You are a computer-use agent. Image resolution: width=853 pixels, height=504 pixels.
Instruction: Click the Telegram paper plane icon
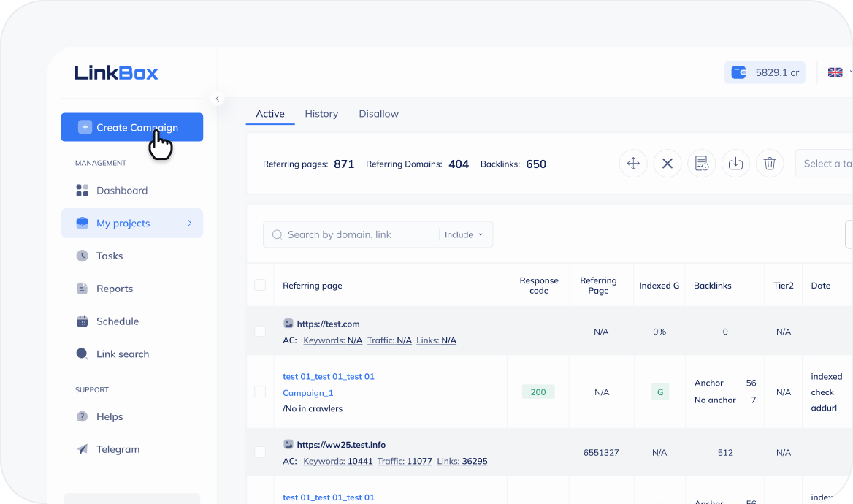point(82,449)
